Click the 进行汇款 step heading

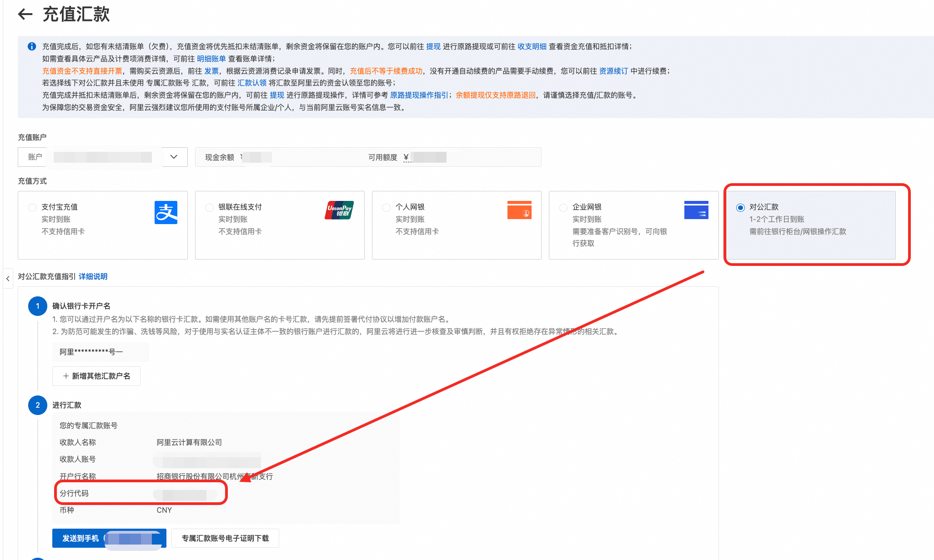(x=67, y=405)
